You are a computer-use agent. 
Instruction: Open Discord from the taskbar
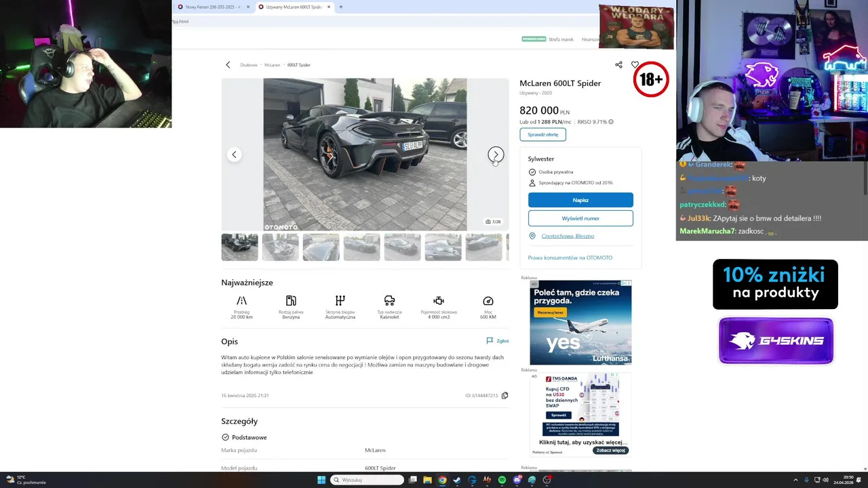517,480
